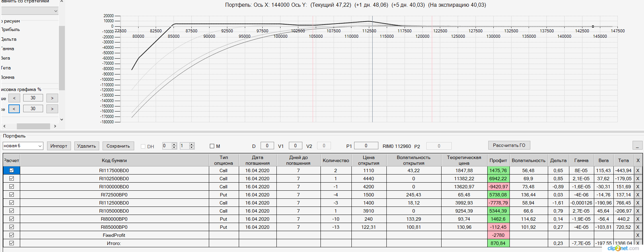This screenshot has width=644, height=252.
Task: Increment the spinner showing value 1
Action: click(x=192, y=144)
